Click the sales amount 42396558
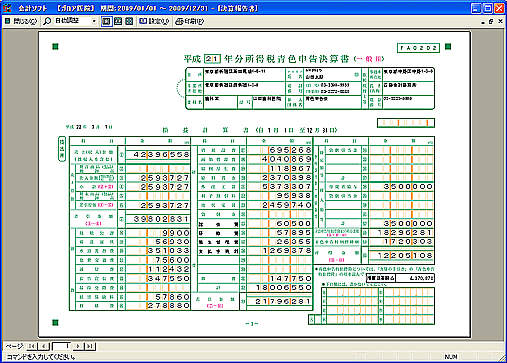Image resolution: width=507 pixels, height=363 pixels. [x=161, y=155]
